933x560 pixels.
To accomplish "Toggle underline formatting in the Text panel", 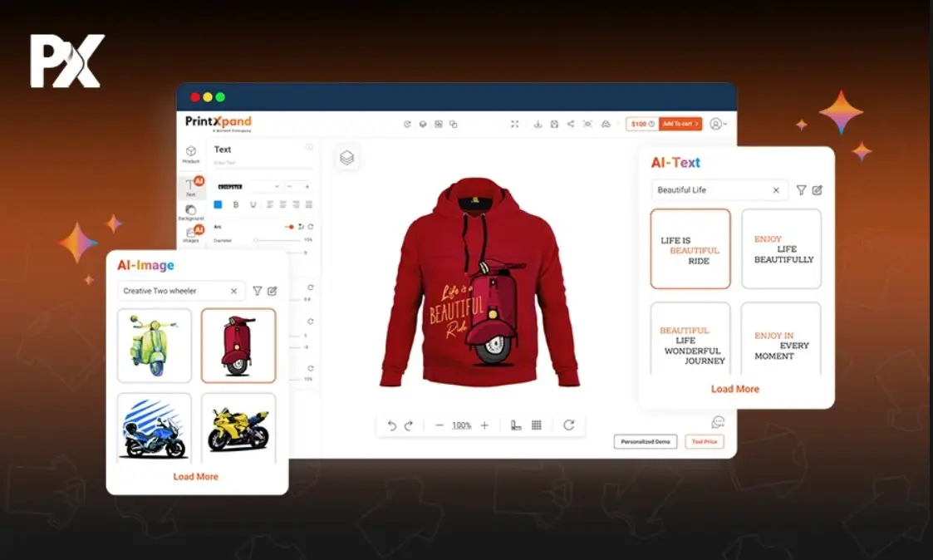I will 253,204.
